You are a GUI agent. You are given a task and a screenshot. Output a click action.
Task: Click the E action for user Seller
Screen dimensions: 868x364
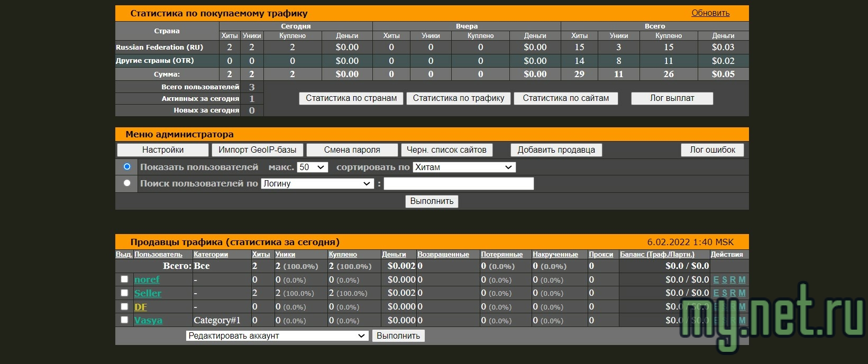point(716,293)
